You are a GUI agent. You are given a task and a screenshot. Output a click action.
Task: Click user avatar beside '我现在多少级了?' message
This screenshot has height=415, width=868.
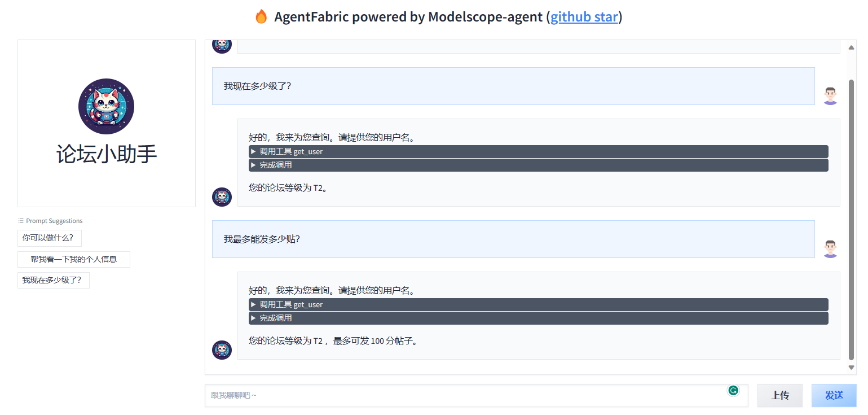pos(830,95)
